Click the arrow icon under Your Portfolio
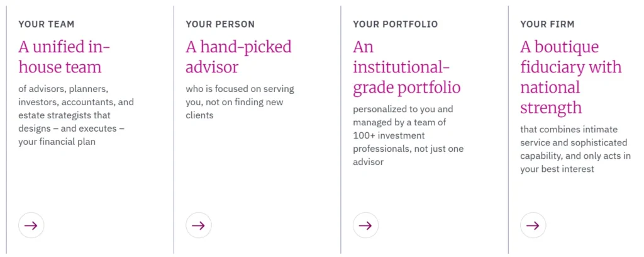 click(366, 225)
